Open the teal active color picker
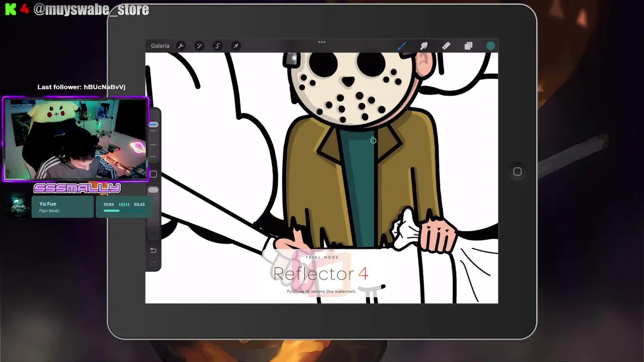The image size is (644, 362). 491,46
